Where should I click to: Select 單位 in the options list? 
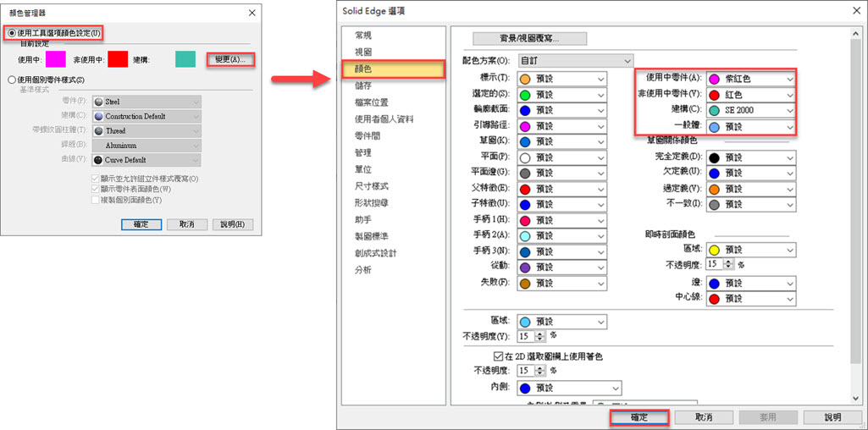pos(363,169)
